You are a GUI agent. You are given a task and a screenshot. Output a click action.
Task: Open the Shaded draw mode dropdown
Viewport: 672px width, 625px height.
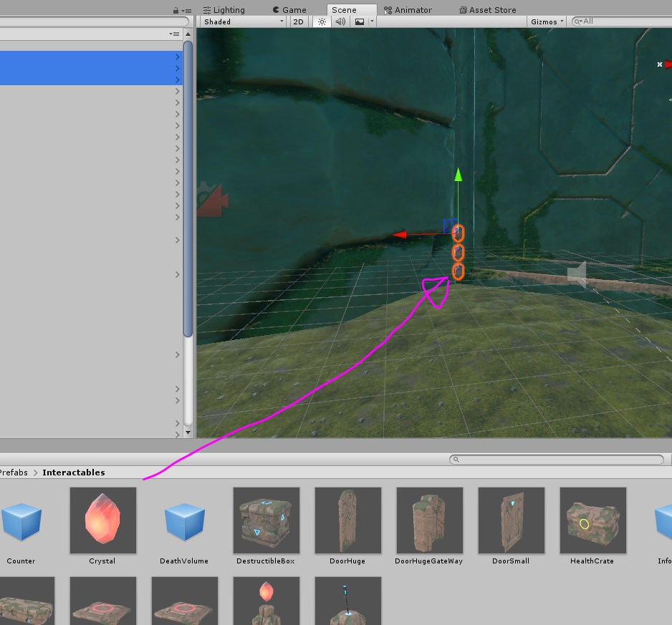tap(244, 22)
